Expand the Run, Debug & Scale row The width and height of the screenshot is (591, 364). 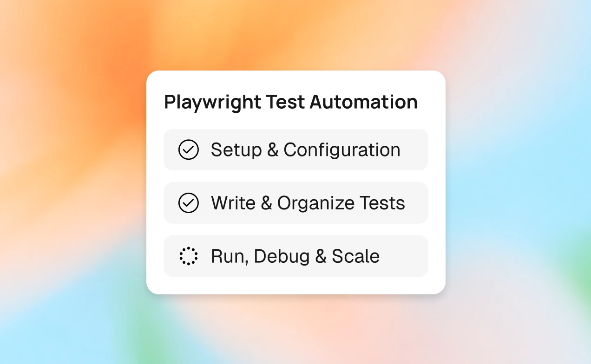pos(403,256)
